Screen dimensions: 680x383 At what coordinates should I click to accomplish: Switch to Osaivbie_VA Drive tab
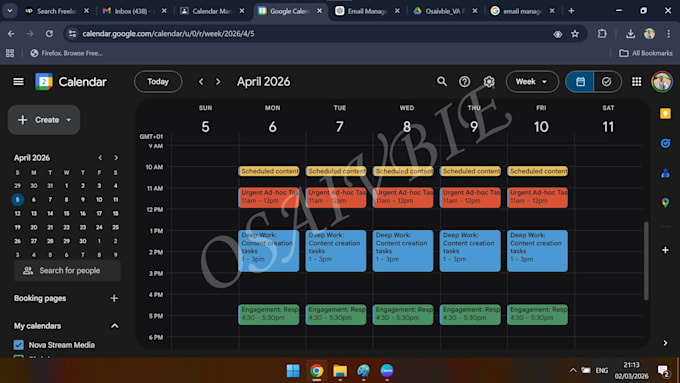[x=445, y=11]
